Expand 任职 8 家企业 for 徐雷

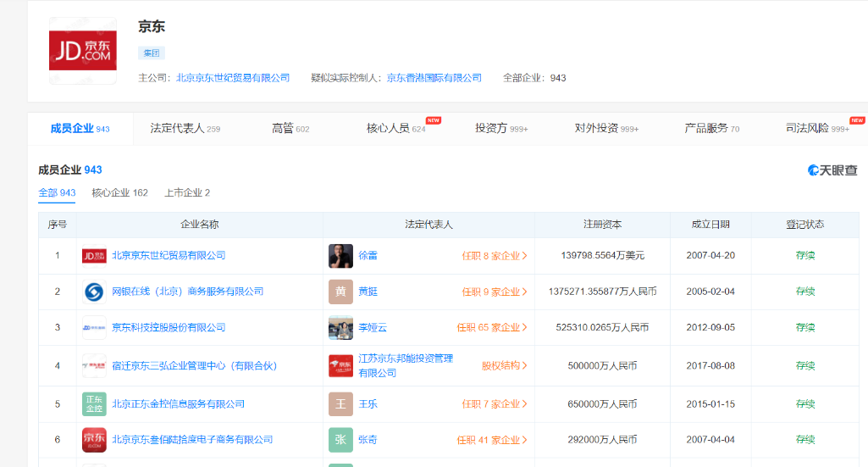tap(495, 256)
